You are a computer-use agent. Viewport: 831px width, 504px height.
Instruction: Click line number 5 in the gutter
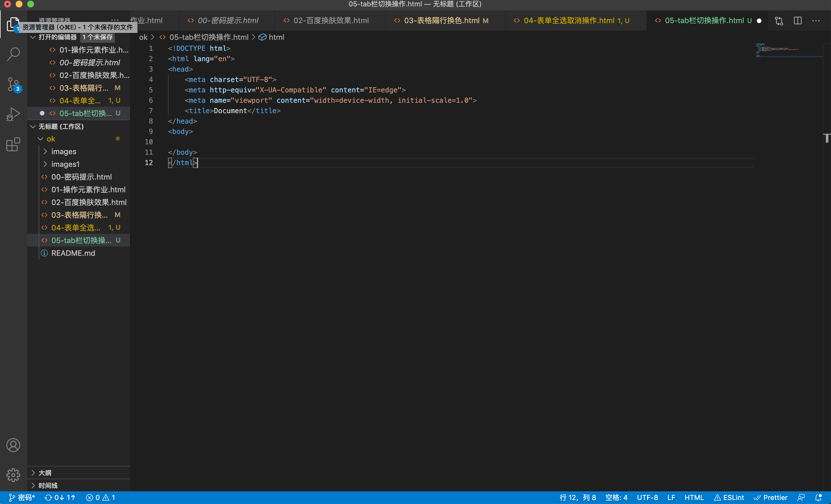click(x=150, y=90)
